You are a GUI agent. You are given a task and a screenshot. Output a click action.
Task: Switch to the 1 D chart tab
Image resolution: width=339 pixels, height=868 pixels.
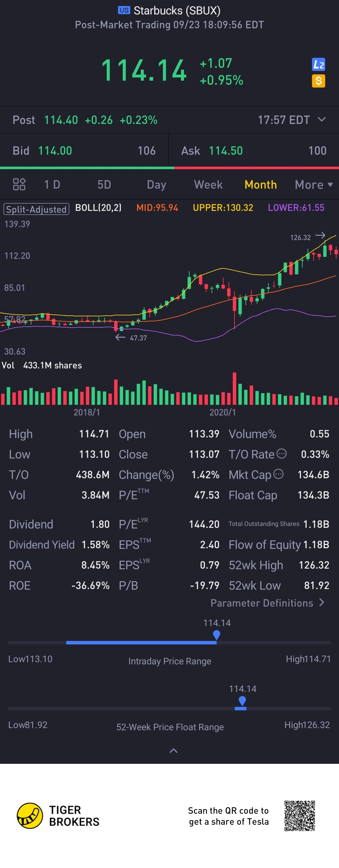[x=52, y=185]
